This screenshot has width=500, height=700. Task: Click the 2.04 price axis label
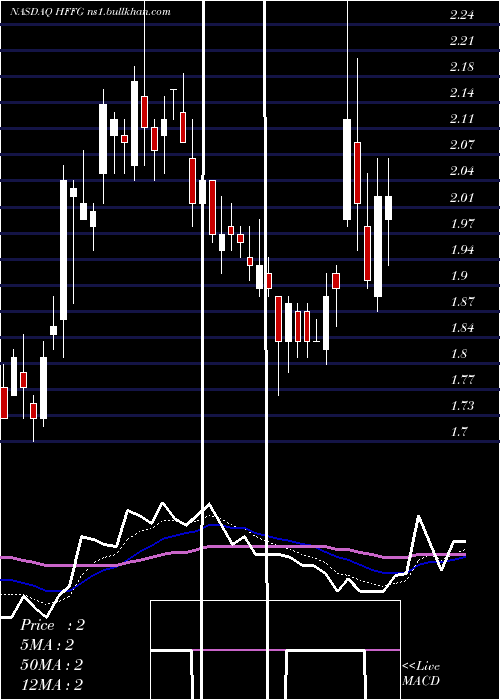pyautogui.click(x=462, y=171)
